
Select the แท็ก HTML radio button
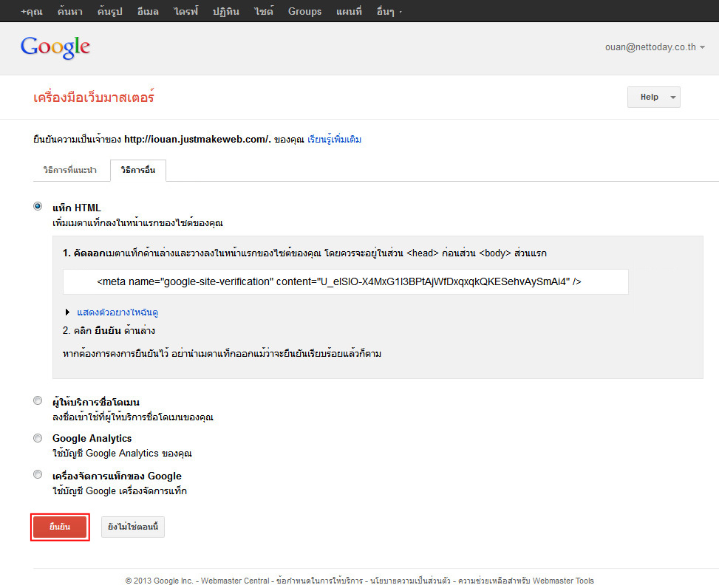pyautogui.click(x=38, y=206)
